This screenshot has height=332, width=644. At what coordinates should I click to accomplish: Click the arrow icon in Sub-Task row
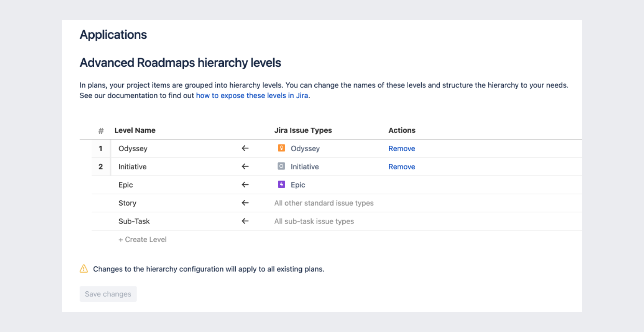pyautogui.click(x=245, y=221)
